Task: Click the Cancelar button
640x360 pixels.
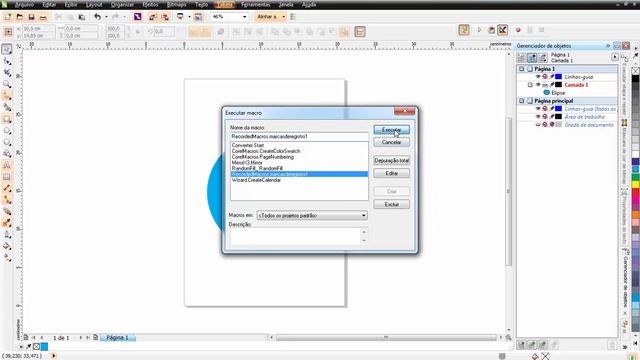Action: (391, 142)
